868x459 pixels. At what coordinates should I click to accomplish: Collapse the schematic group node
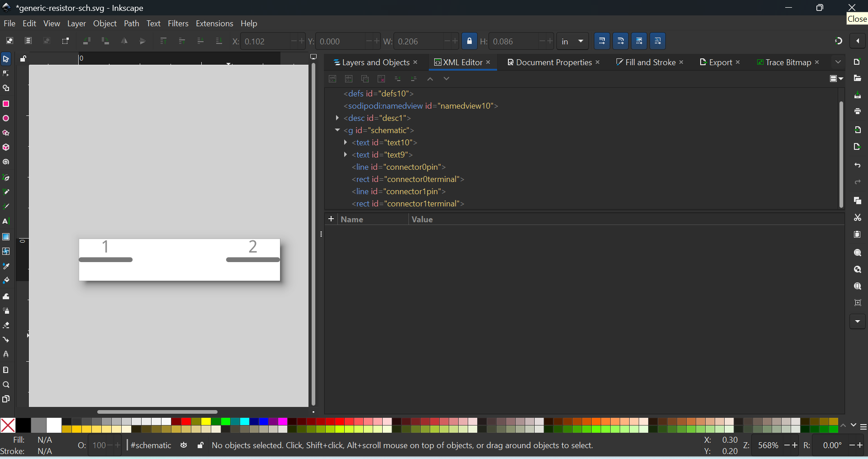(337, 130)
